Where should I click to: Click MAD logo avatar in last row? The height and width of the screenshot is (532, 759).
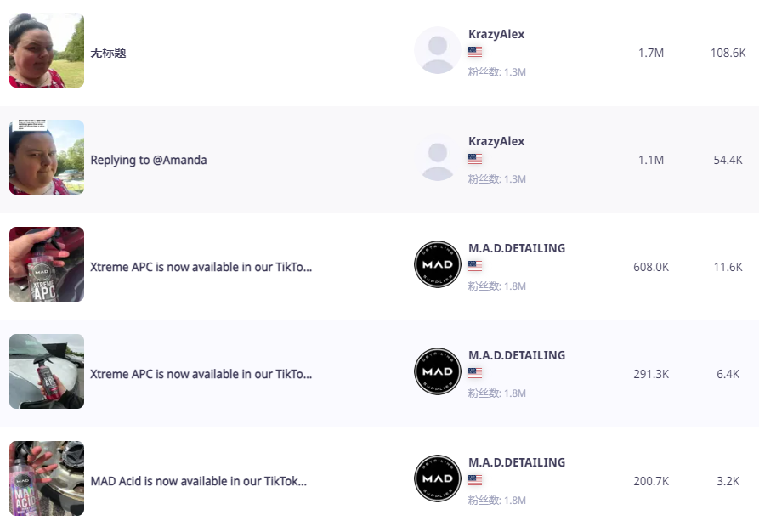[x=438, y=478]
